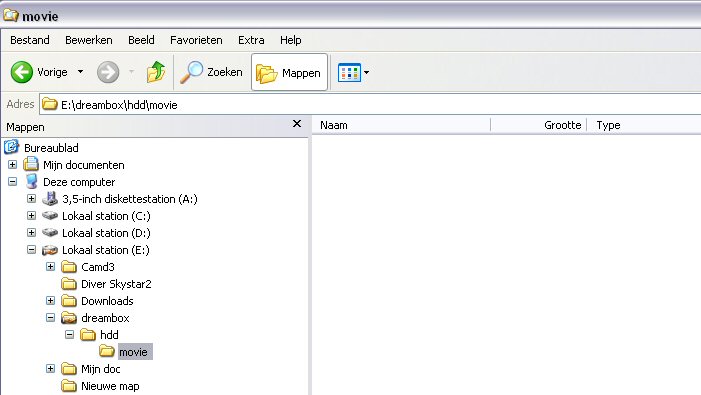Open the Bestand menu
Image resolution: width=701 pixels, height=395 pixels.
point(30,40)
